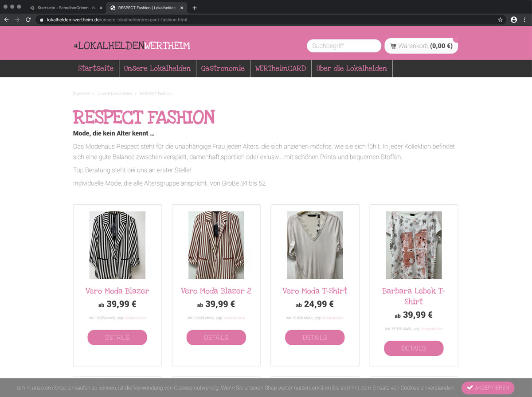The width and height of the screenshot is (532, 397).
Task: Open the Barbara Lebek T-Shirt product image
Action: (414, 245)
